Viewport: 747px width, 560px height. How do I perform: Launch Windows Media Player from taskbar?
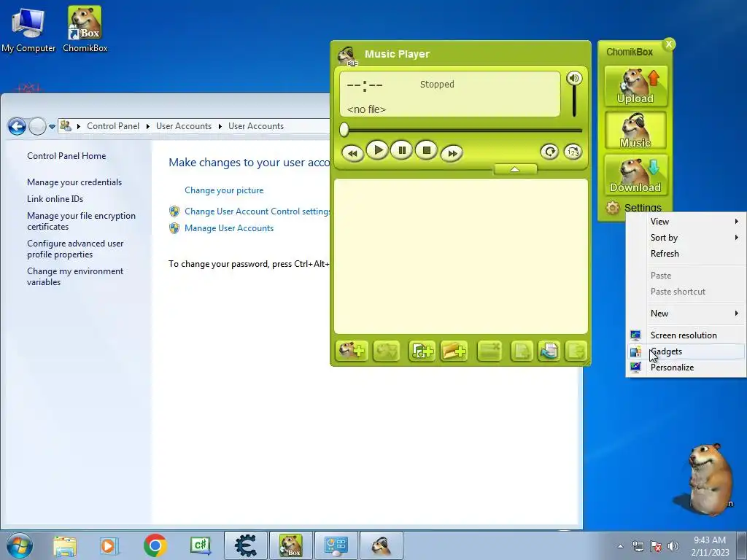(x=109, y=545)
